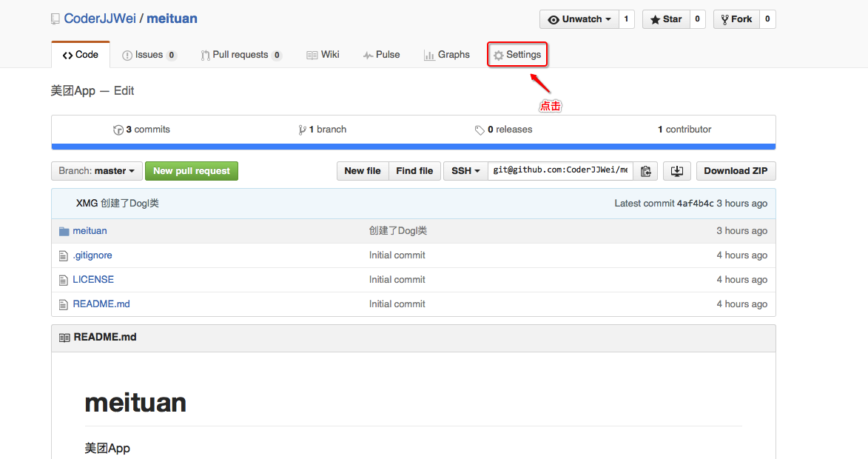The height and width of the screenshot is (459, 868).
Task: Click the blue language statistics bar
Action: coord(414,147)
